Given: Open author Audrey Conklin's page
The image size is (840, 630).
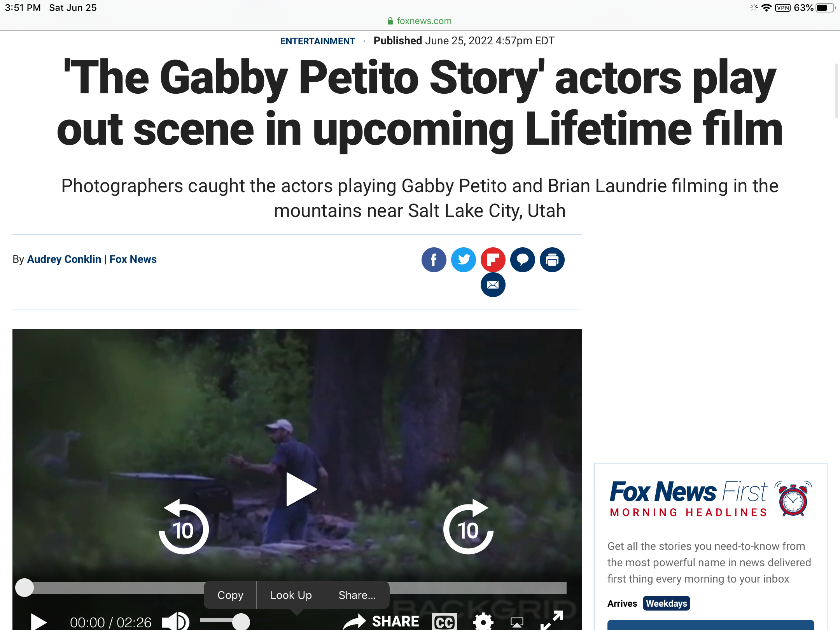Looking at the screenshot, I should [x=64, y=259].
